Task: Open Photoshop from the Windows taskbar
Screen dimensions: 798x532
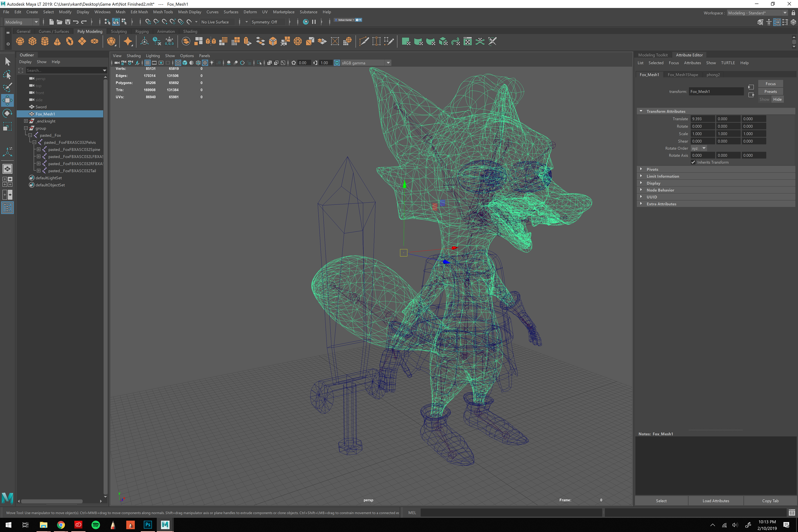Action: (x=148, y=525)
